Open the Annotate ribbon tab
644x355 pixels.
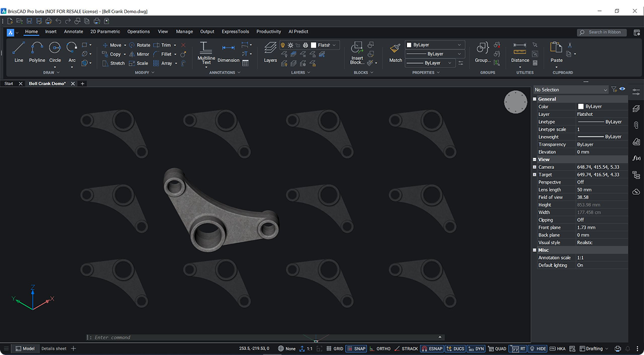tap(73, 32)
